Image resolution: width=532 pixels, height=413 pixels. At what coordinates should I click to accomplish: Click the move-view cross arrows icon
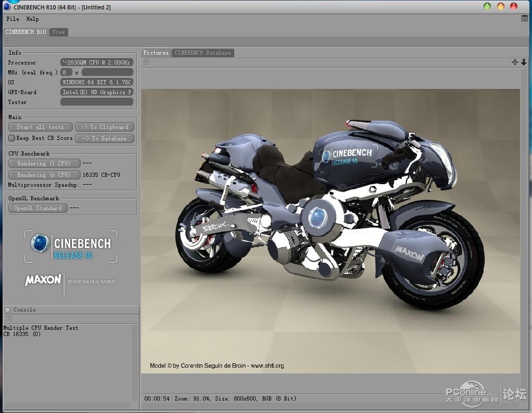[515, 62]
